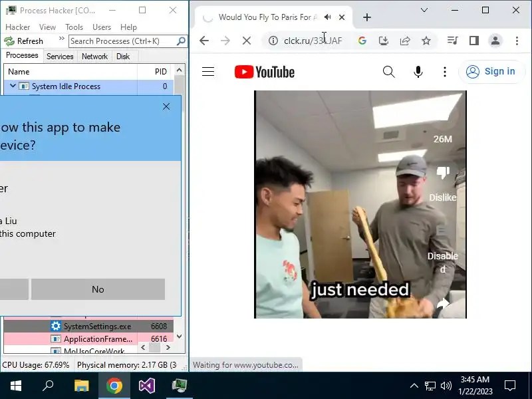Open the volume control in system tray
This screenshot has width=532, height=399.
coord(446,386)
